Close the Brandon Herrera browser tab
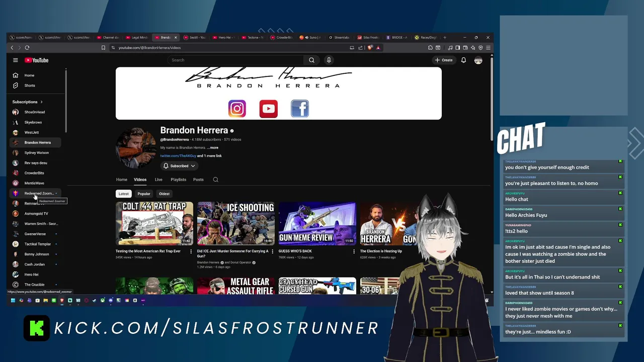 [x=177, y=37]
